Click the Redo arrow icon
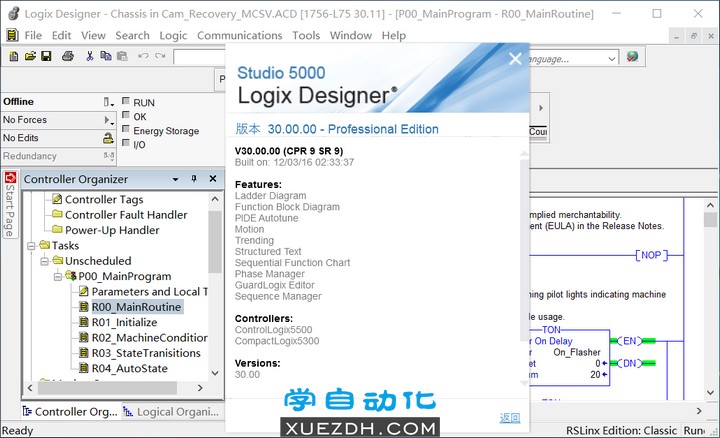 point(160,56)
